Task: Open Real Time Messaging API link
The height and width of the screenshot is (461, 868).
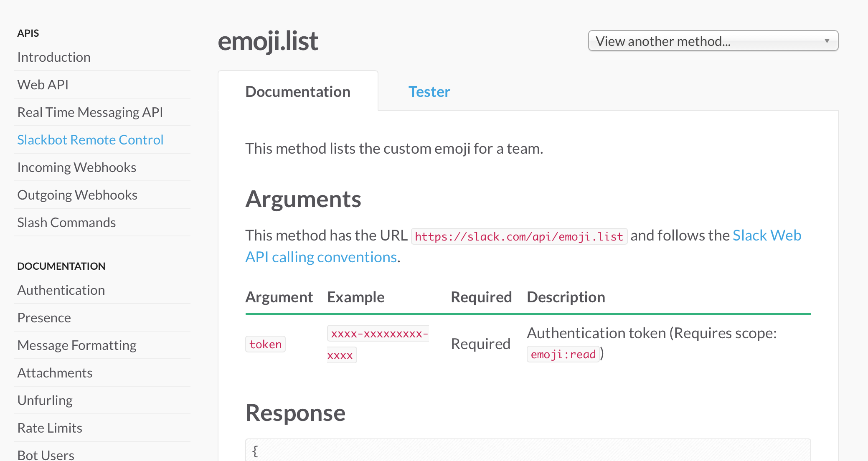Action: 90,112
